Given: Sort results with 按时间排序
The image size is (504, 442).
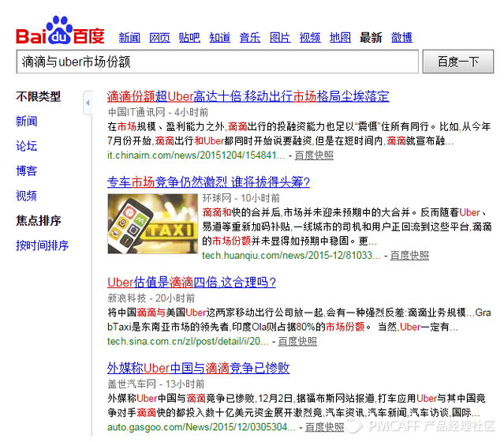Looking at the screenshot, I should [42, 245].
